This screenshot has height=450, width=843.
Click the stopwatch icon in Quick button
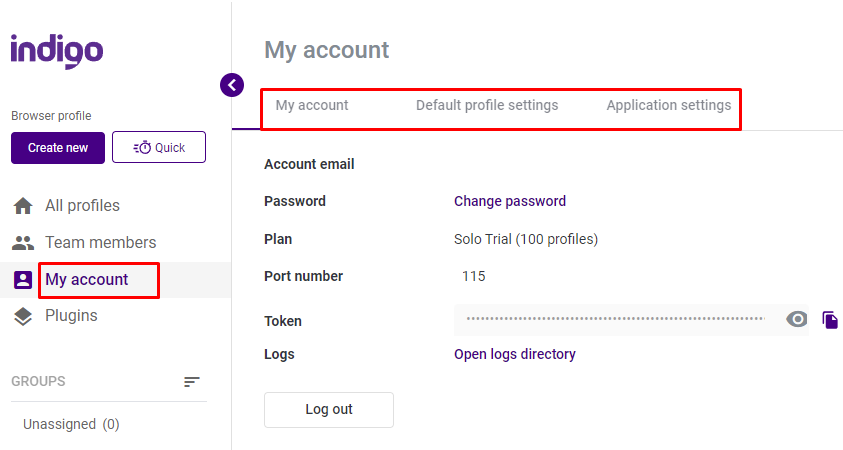(142, 147)
